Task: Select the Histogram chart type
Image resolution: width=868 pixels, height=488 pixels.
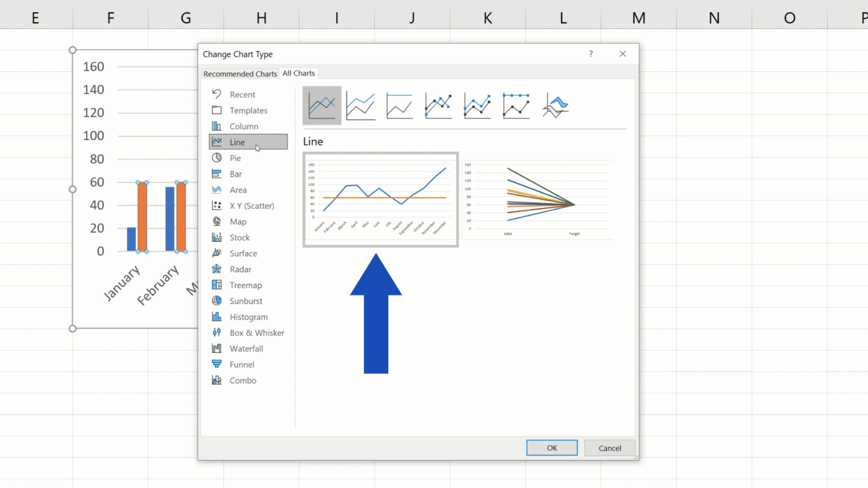Action: coord(248,317)
